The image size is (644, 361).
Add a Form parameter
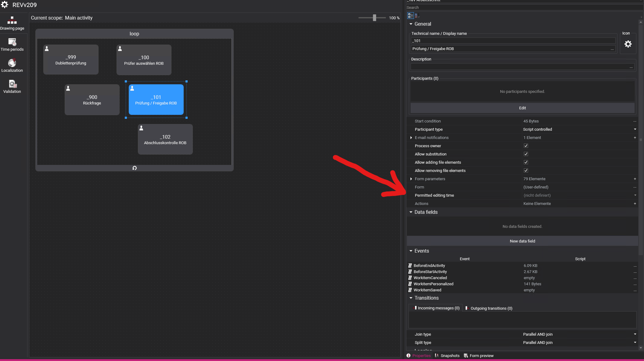pos(635,179)
